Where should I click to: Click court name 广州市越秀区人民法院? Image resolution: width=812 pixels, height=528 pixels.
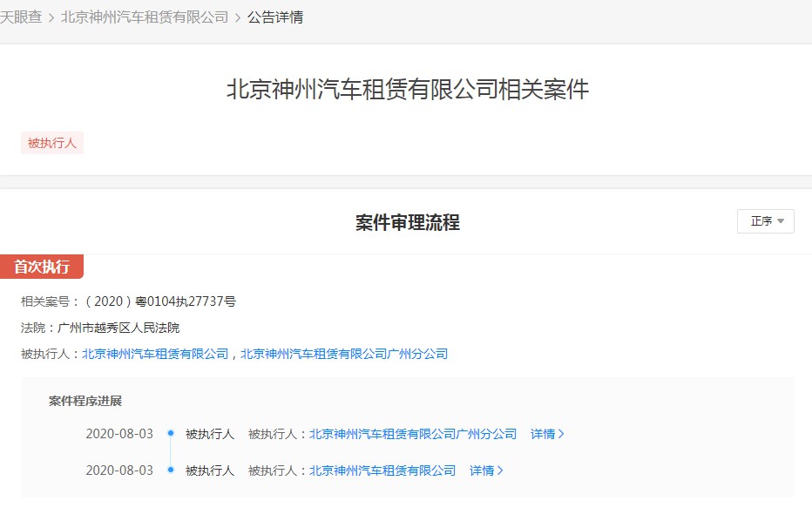[118, 328]
